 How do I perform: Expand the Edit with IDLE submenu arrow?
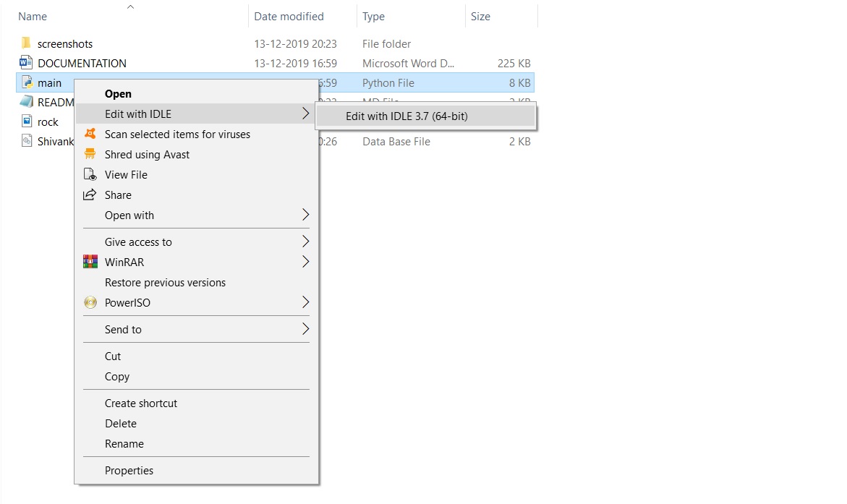[x=305, y=114]
